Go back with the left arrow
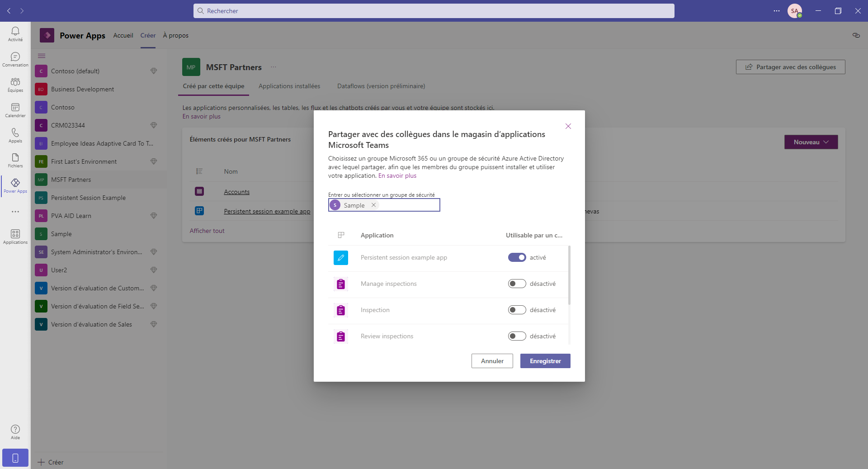 pyautogui.click(x=9, y=11)
